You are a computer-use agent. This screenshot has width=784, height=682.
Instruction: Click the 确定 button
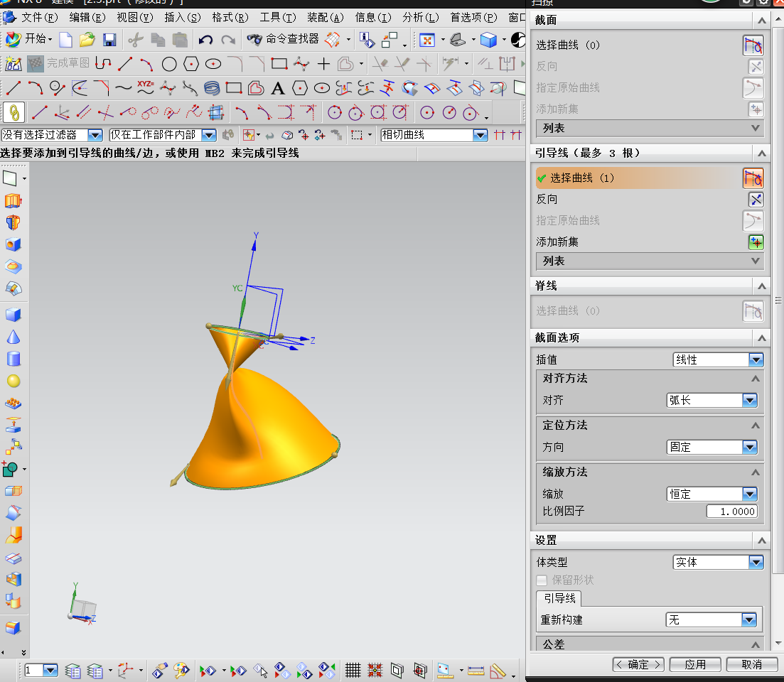pyautogui.click(x=638, y=665)
